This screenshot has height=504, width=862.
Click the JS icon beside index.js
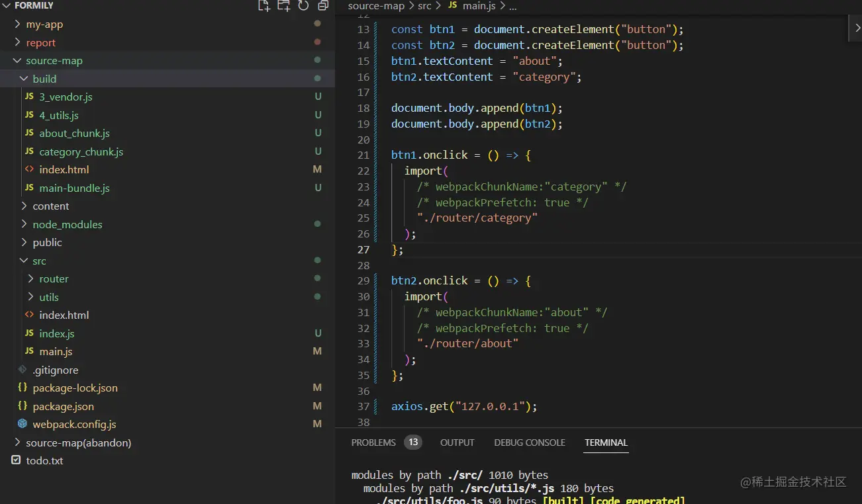point(29,333)
